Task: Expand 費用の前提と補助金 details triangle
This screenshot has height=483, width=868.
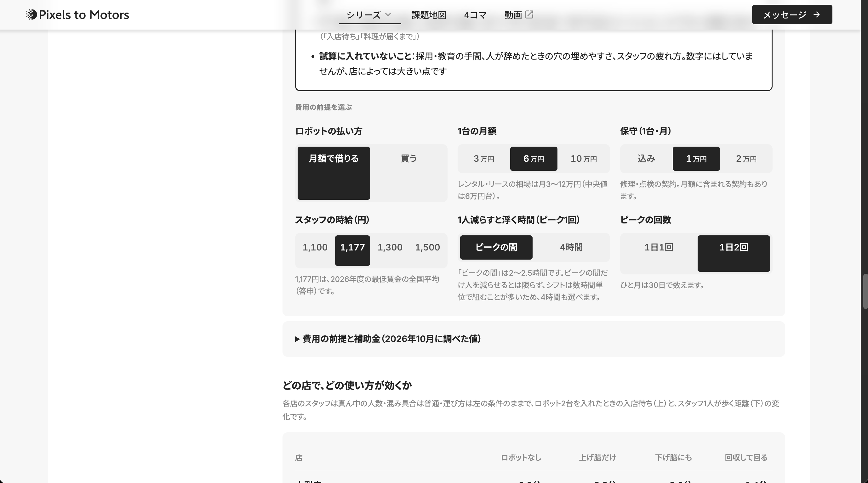Action: click(297, 339)
